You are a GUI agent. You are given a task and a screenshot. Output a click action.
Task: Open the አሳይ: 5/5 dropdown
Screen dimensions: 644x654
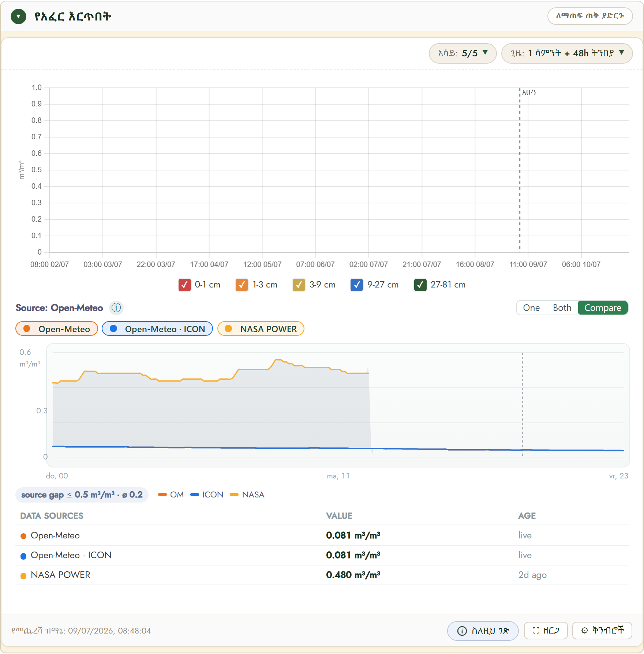463,53
